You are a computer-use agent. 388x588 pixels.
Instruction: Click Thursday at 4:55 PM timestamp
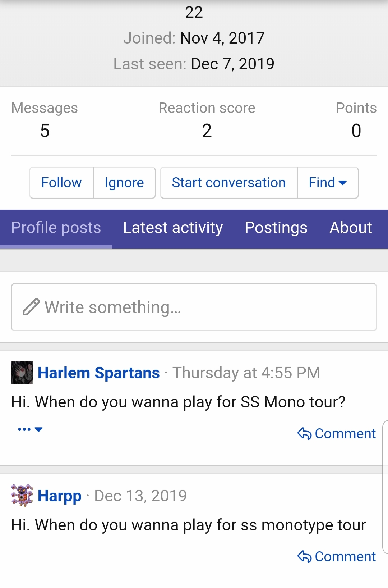[x=246, y=373]
